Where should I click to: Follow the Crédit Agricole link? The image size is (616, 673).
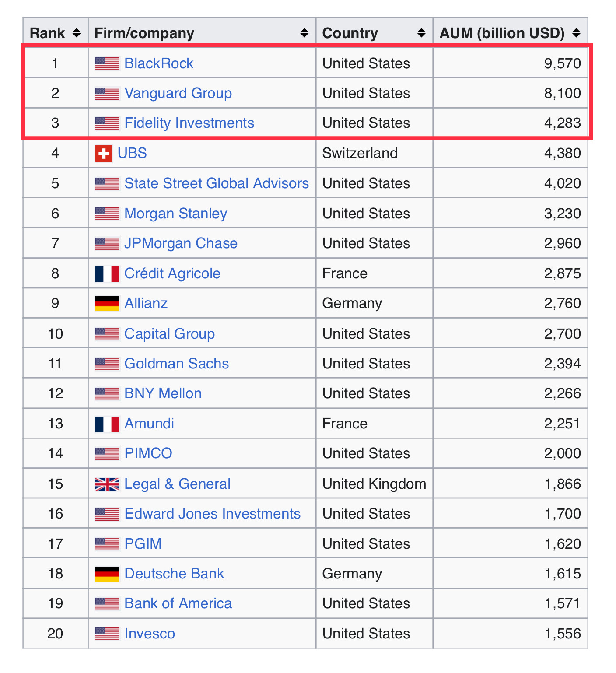click(x=172, y=273)
